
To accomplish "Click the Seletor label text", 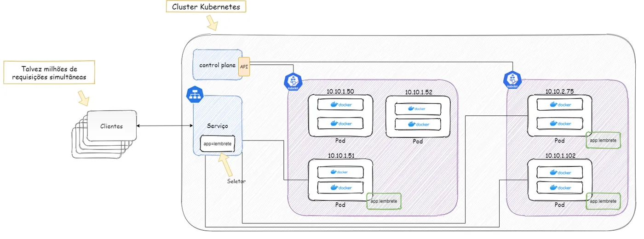I will point(236,181).
